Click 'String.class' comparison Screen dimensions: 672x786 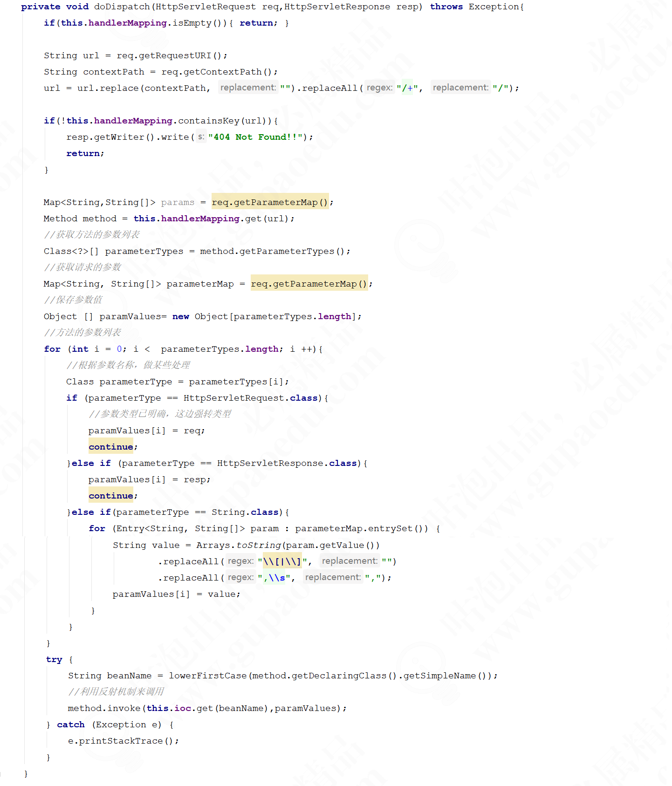point(245,513)
